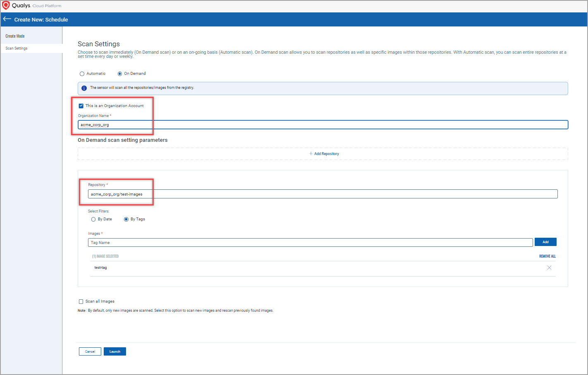The image size is (588, 375).
Task: Uncheck This is an Organization Account
Action: (x=81, y=106)
